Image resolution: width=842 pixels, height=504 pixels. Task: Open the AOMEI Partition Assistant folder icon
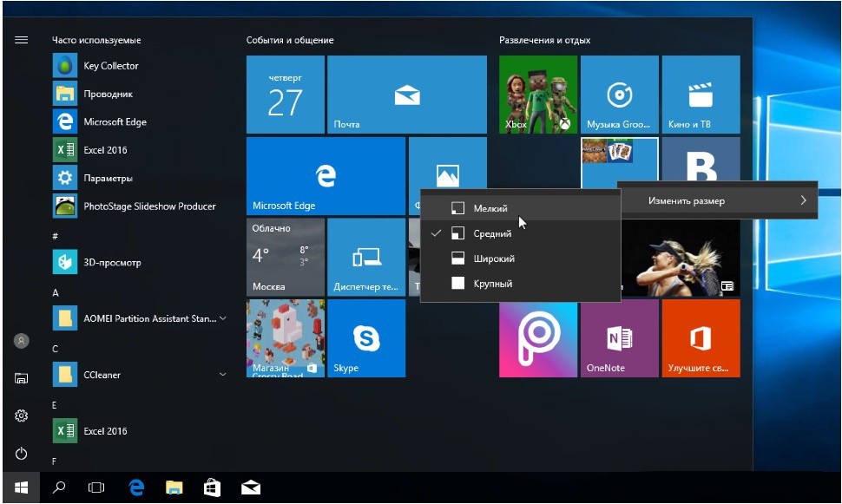pyautogui.click(x=65, y=318)
